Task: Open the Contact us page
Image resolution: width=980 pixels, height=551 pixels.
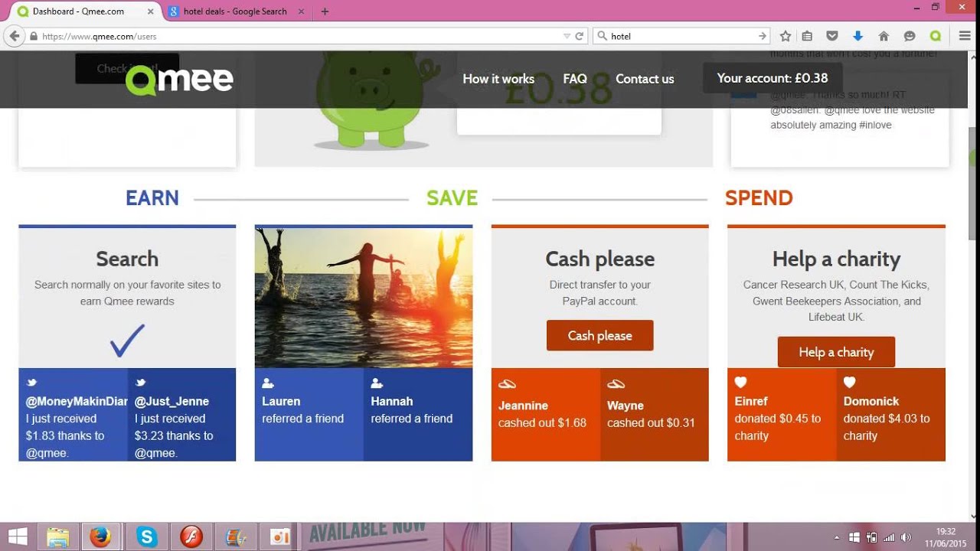Action: pos(645,79)
